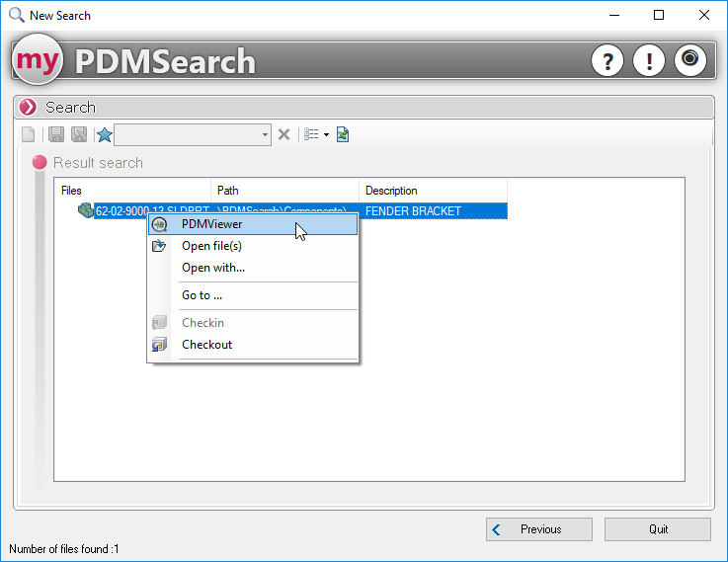728x562 pixels.
Task: Click the part file icon in results
Action: point(85,210)
